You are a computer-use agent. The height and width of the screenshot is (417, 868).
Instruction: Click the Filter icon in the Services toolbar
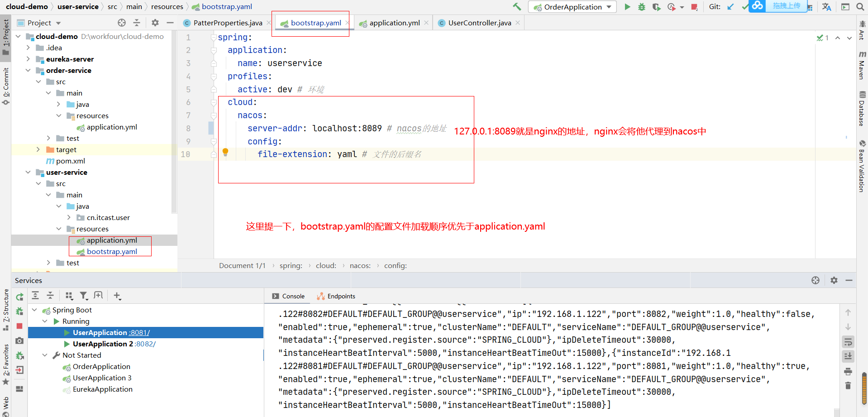[84, 296]
